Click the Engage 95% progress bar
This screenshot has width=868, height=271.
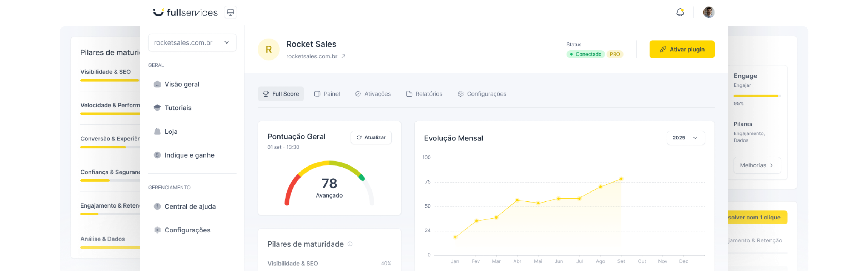coord(757,96)
